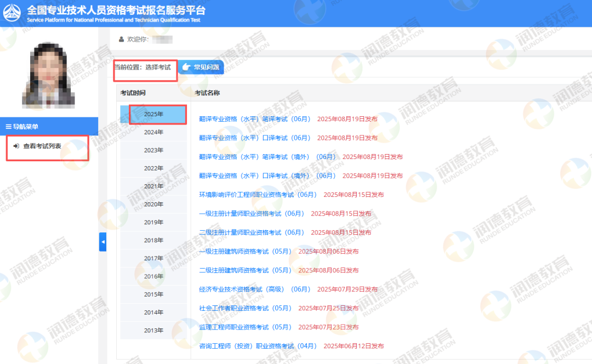Image resolution: width=592 pixels, height=364 pixels.
Task: Pick 2017年 in the year column
Action: tap(153, 258)
